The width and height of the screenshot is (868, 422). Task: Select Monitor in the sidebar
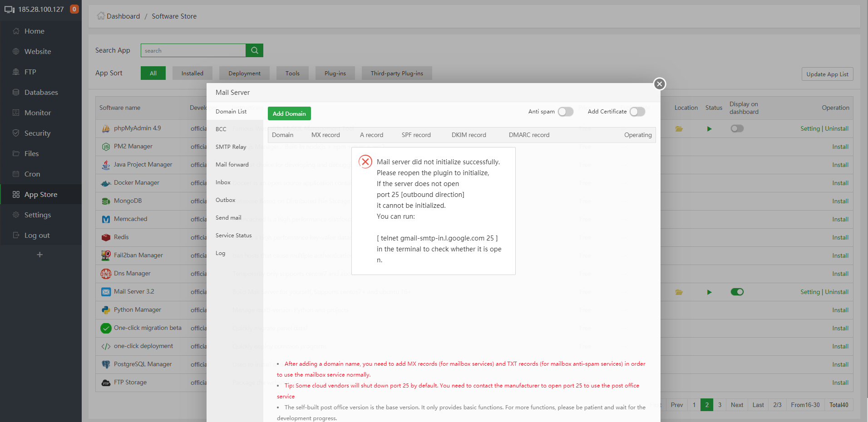(x=37, y=113)
